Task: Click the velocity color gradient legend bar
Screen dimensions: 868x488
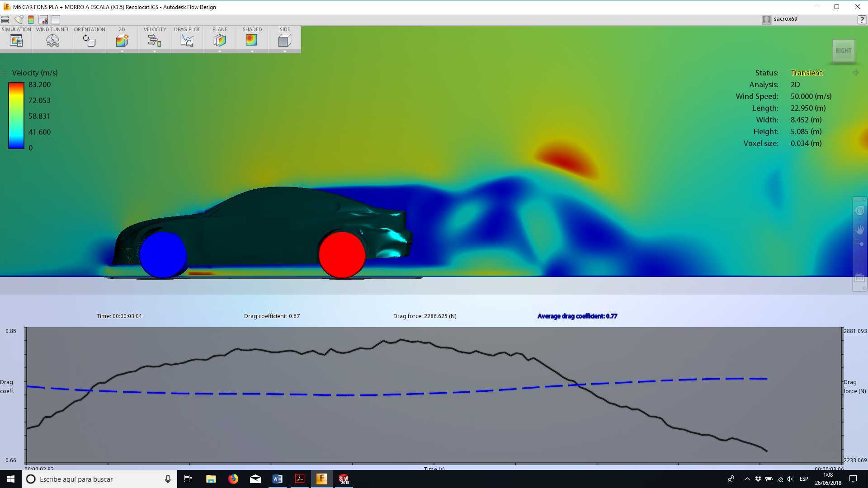Action: coord(16,116)
